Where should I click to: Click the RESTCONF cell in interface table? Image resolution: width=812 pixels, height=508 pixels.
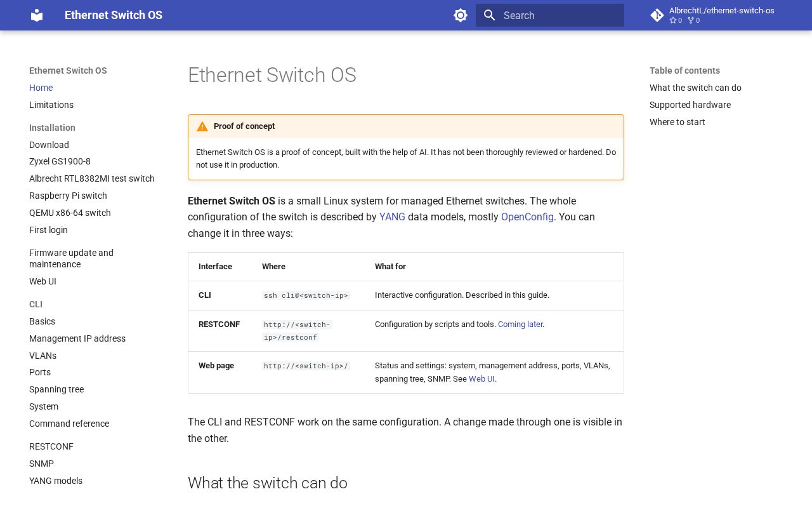coord(219,324)
